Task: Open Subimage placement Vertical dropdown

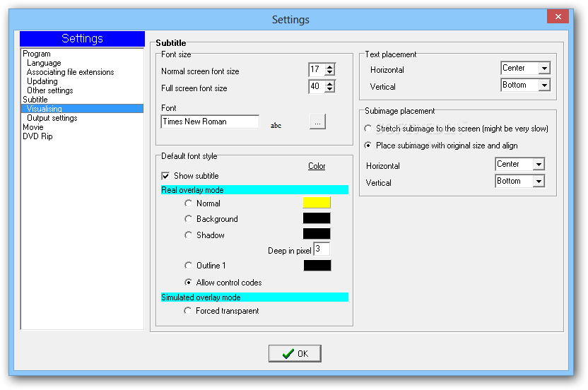Action: point(539,181)
